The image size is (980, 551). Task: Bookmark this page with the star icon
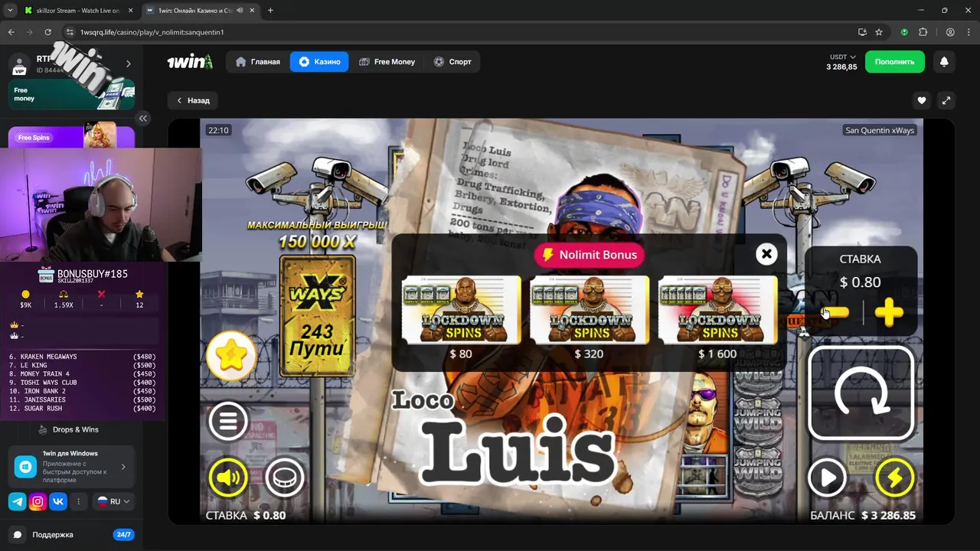(879, 32)
